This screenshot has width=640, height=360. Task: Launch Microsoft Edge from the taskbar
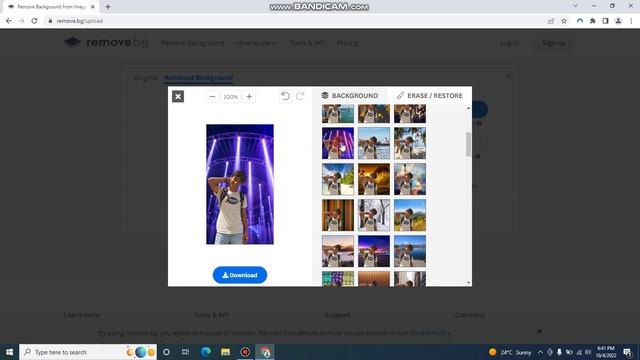pos(205,352)
